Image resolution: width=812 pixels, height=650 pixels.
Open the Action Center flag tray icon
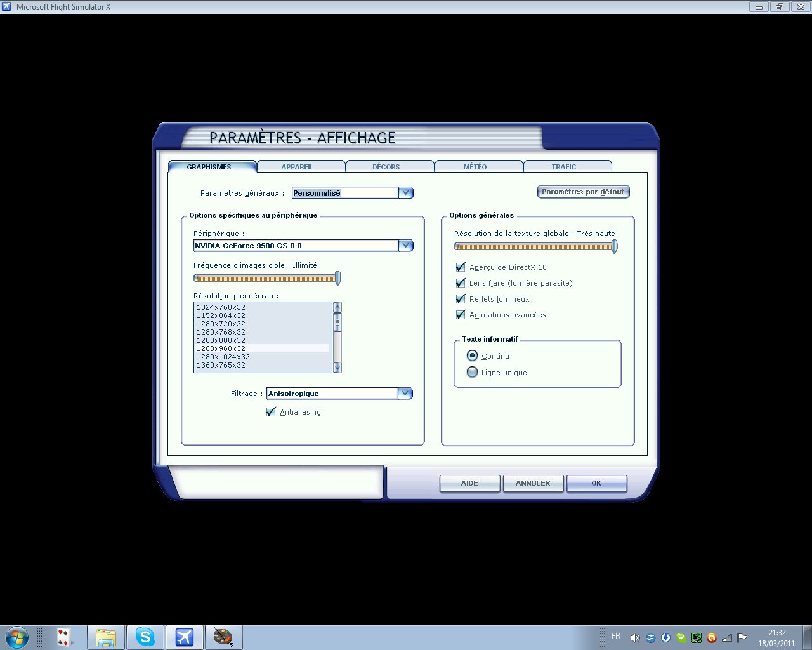click(x=742, y=638)
